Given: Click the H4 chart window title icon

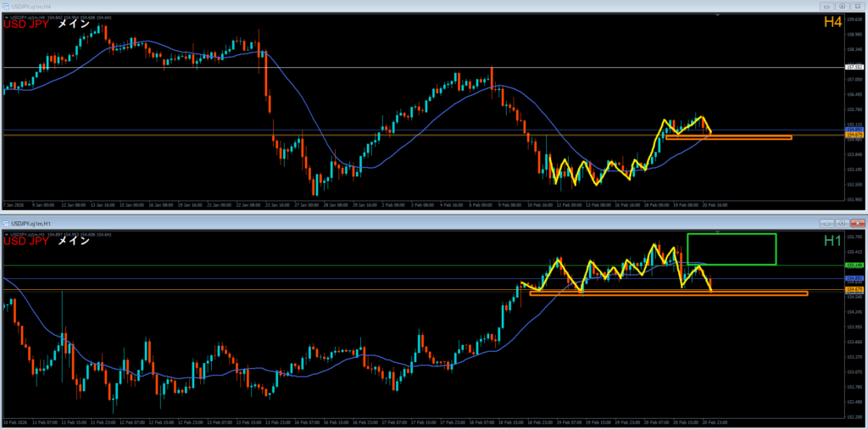Looking at the screenshot, I should point(8,6).
